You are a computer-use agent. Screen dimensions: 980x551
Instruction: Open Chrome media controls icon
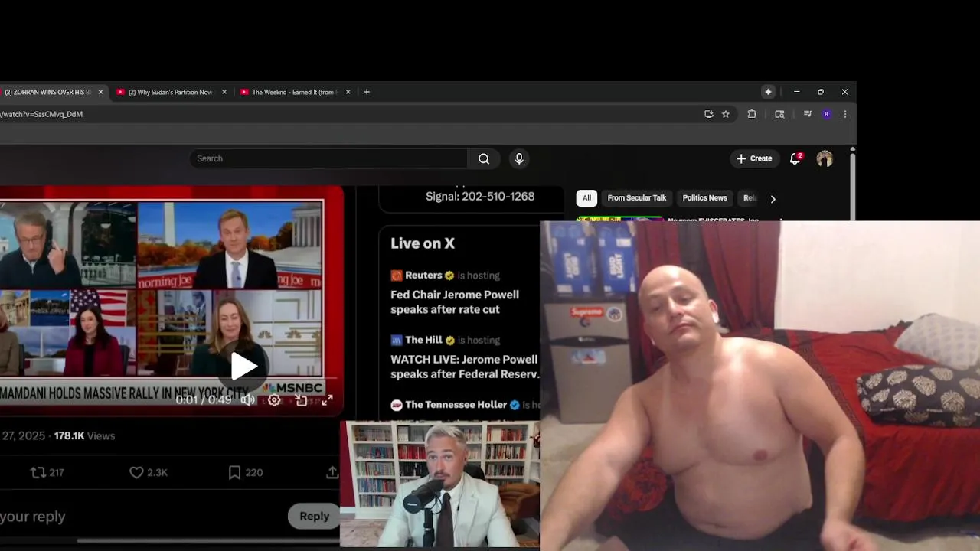pyautogui.click(x=807, y=114)
